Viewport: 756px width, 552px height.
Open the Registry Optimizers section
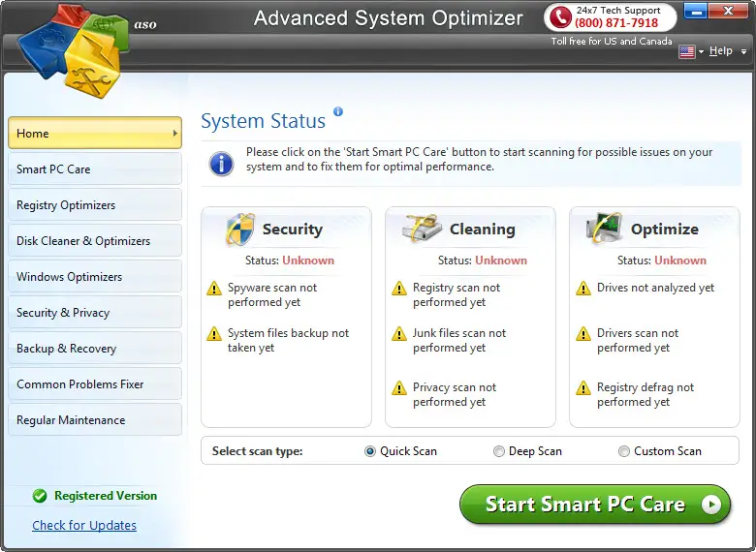pos(95,204)
